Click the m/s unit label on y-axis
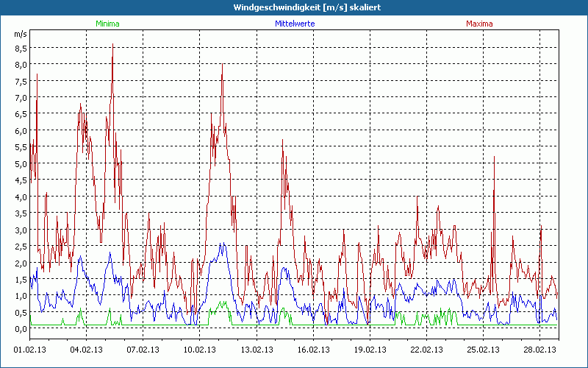This screenshot has height=368, width=588. pyautogui.click(x=20, y=34)
